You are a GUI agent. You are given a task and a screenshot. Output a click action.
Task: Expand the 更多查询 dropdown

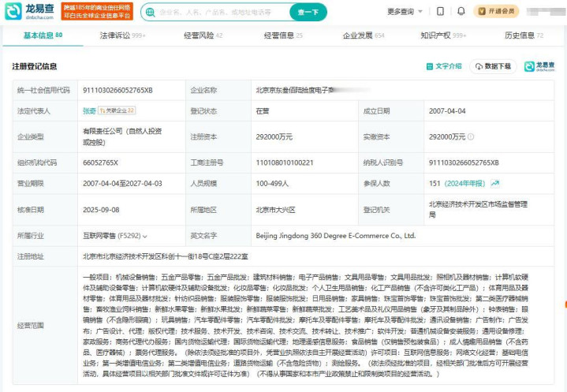[x=404, y=12]
